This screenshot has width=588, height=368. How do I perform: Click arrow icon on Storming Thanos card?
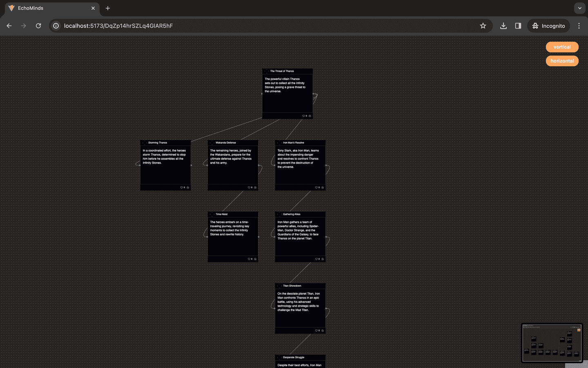[x=188, y=188]
